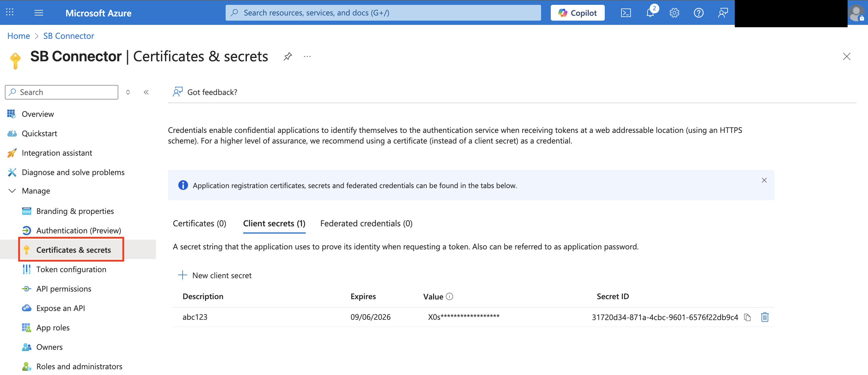
Task: Open the Federated credentials (0) tab
Action: [x=366, y=224]
